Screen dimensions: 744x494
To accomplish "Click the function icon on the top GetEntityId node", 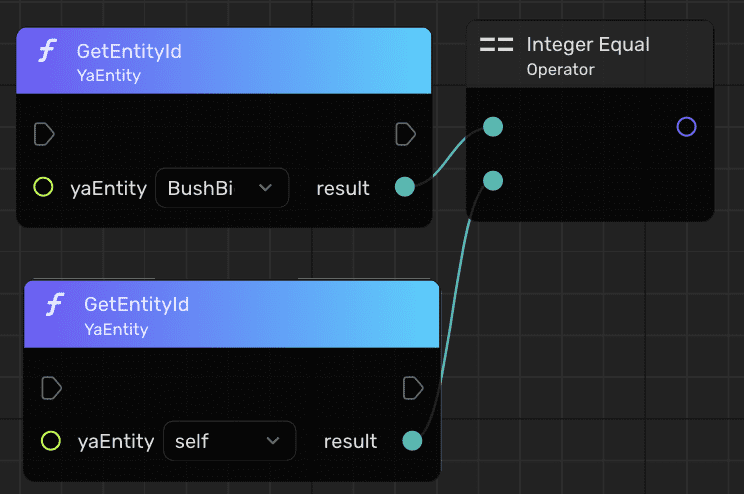I will coord(47,52).
